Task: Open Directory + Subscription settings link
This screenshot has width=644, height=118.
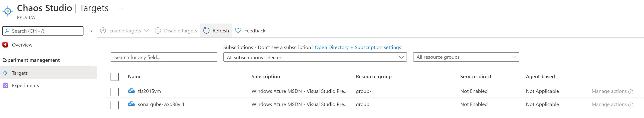Action: click(358, 47)
